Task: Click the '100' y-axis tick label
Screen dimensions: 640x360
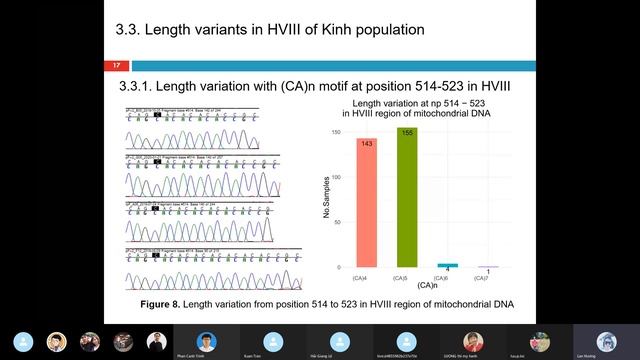Action: click(x=336, y=177)
